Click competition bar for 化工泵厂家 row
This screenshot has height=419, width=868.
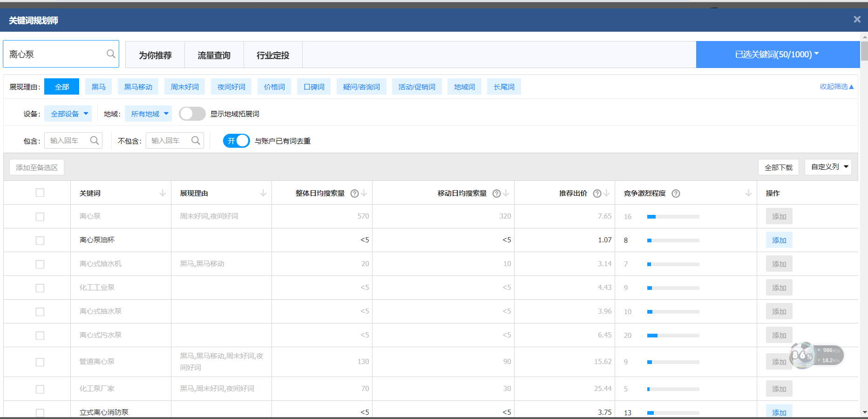[x=673, y=389]
